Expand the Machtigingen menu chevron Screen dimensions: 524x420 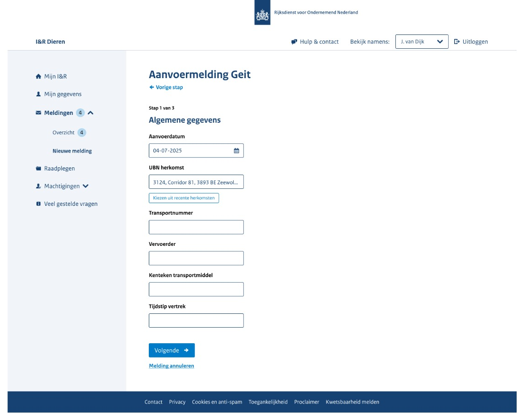[85, 186]
